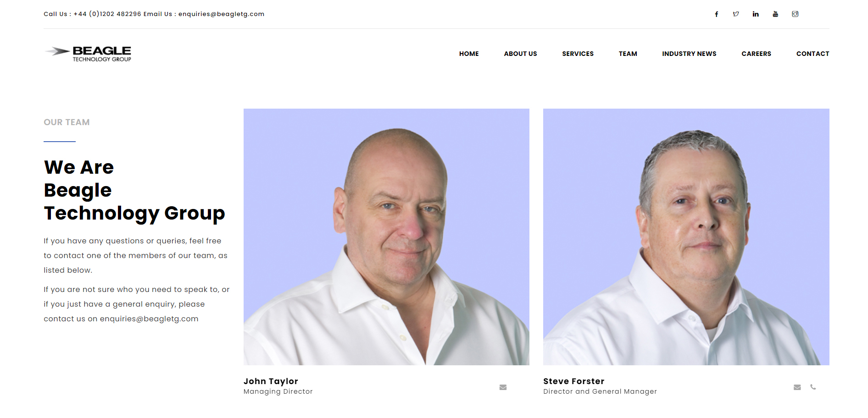Click the Beagle Technology Group logo

pyautogui.click(x=88, y=54)
